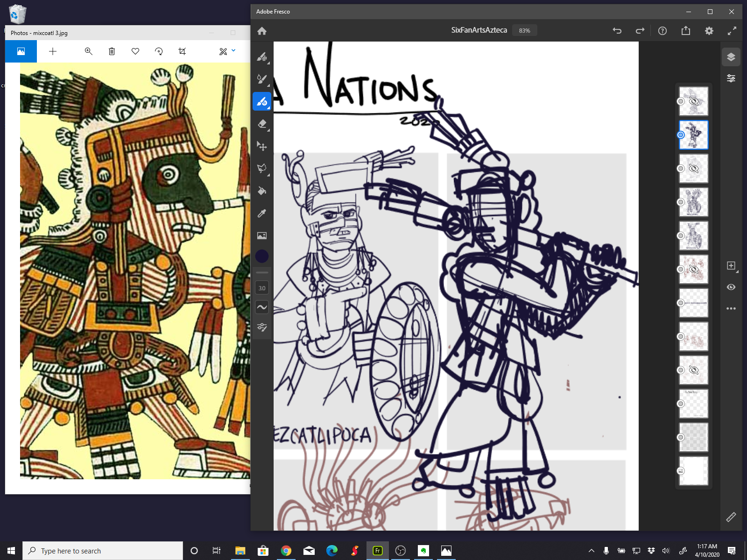Open File Explorer from taskbar
Viewport: 747px width, 560px height.
click(240, 551)
